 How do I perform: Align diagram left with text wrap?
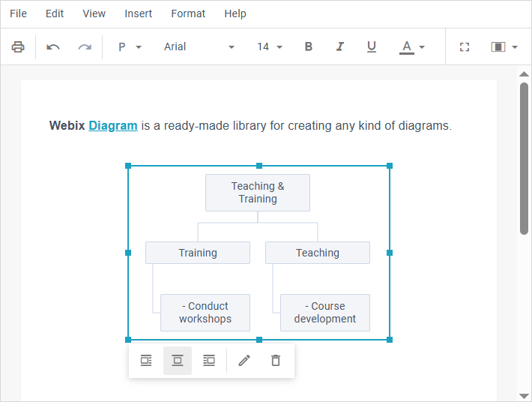pos(146,361)
